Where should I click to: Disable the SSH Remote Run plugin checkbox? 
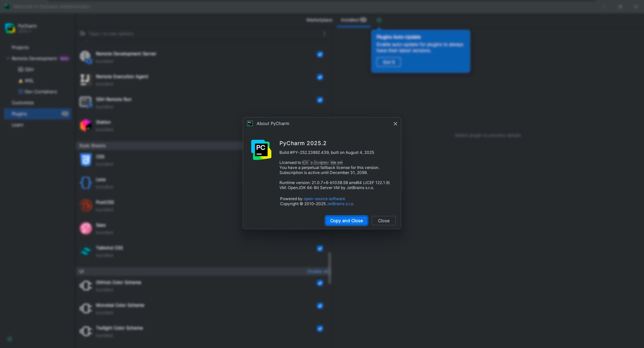coord(320,100)
